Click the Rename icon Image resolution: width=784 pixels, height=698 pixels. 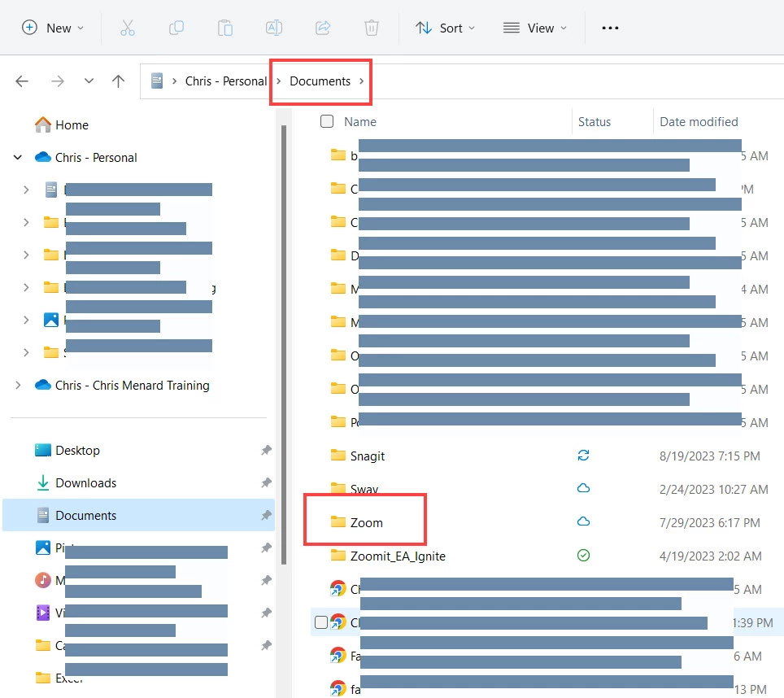[273, 28]
